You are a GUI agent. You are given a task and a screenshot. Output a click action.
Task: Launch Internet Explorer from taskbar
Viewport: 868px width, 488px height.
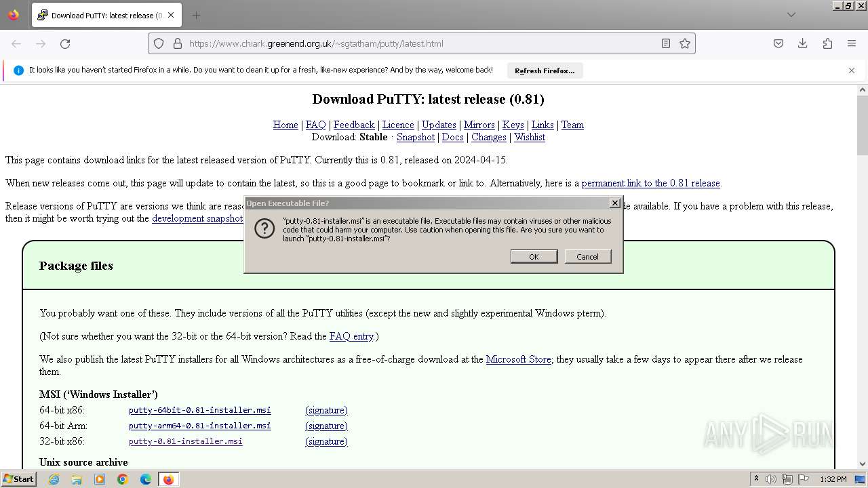pyautogui.click(x=54, y=479)
